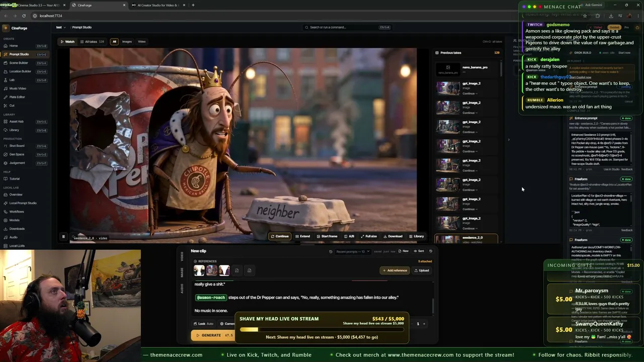Open the Tutorial help page
Image resolution: width=644 pixels, height=362 pixels.
[25, 179]
